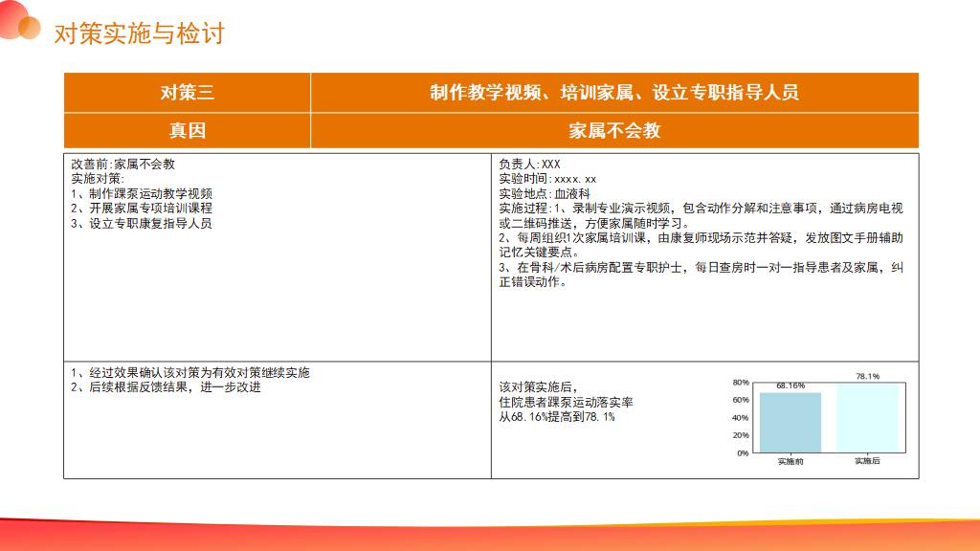The height and width of the screenshot is (551, 980).
Task: Select the 设立专职康复指导人员 list item
Action: [x=142, y=223]
